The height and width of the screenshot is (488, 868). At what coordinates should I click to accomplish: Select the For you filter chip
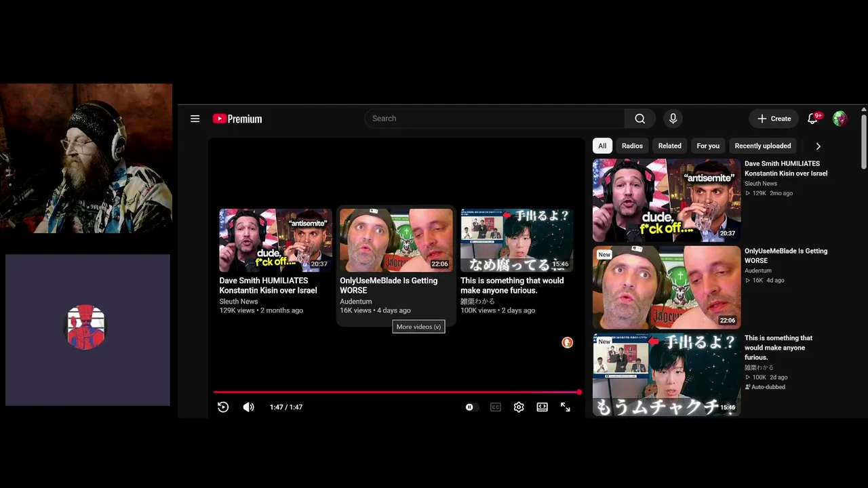tap(708, 146)
